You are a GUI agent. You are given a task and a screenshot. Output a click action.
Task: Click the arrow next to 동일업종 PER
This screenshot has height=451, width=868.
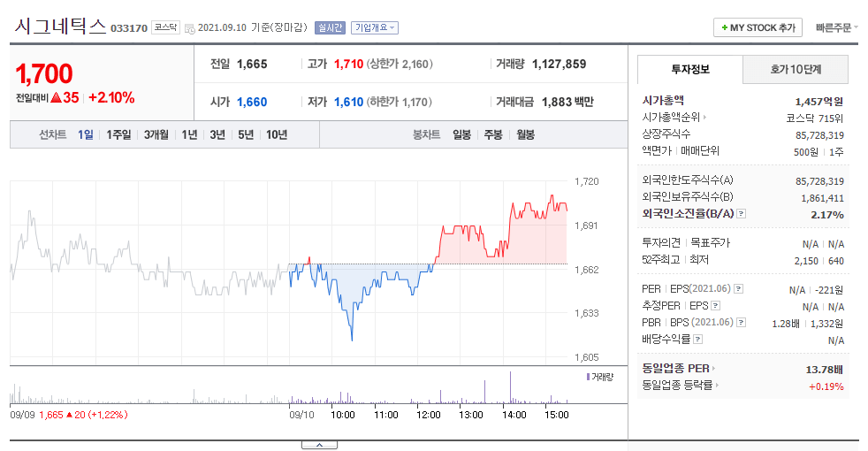[713, 368]
